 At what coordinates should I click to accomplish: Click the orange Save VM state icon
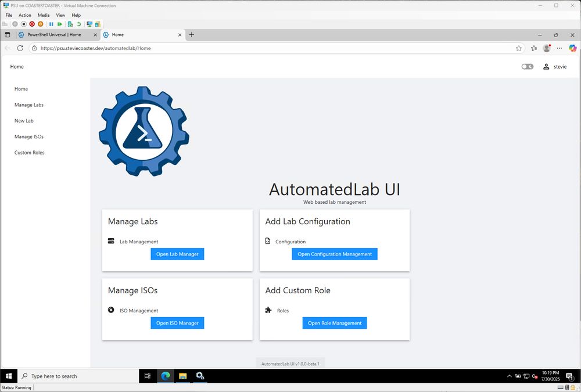[41, 24]
